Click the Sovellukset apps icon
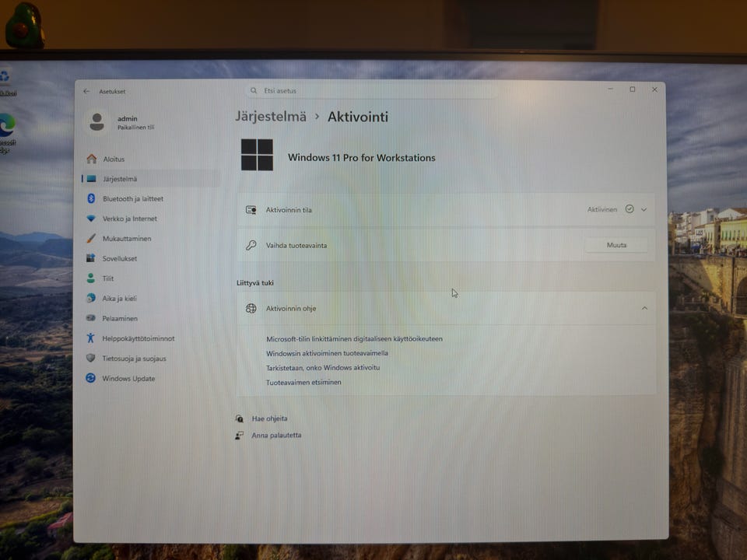Viewport: 747px width, 560px height. [90, 258]
